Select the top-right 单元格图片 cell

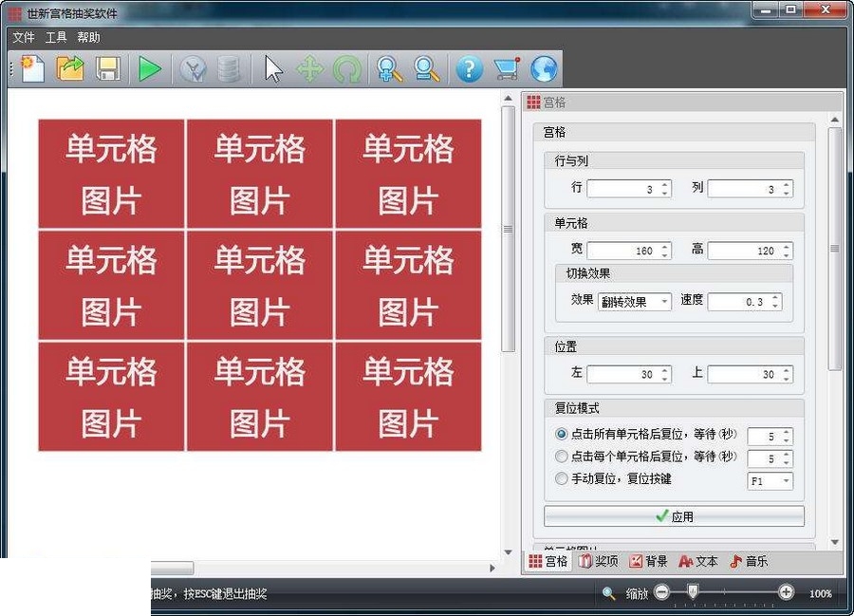408,174
